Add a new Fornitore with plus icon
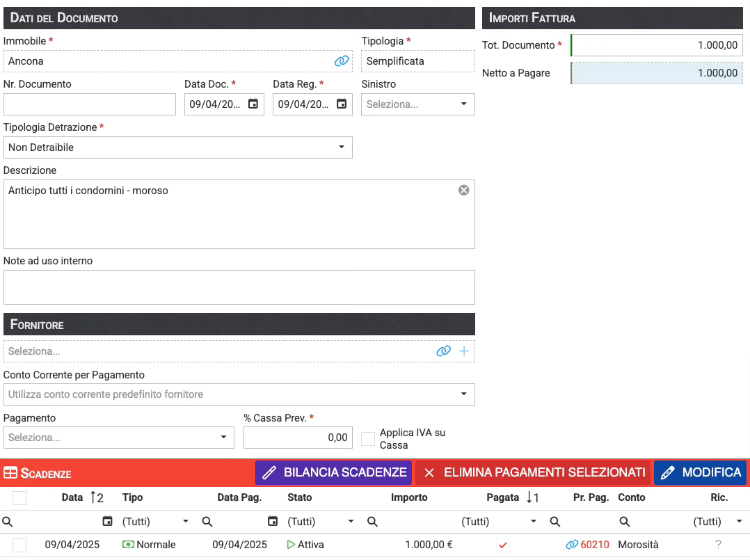The height and width of the screenshot is (560, 750). pyautogui.click(x=464, y=351)
